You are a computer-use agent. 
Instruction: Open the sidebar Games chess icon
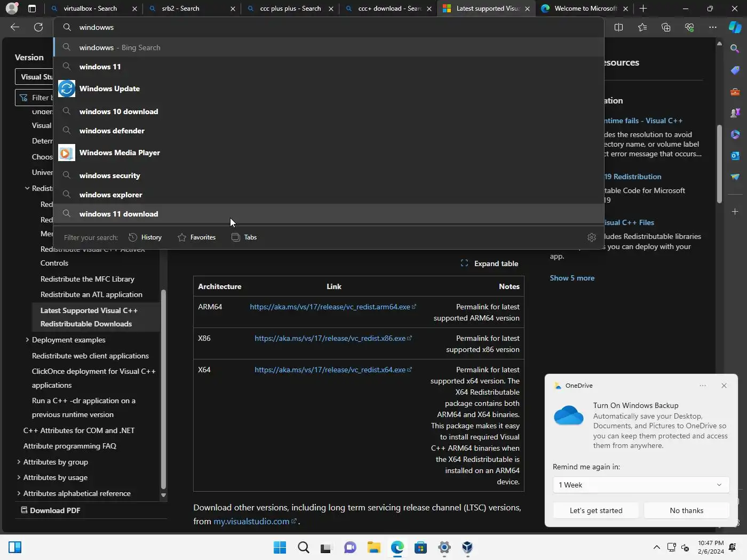[x=735, y=113]
